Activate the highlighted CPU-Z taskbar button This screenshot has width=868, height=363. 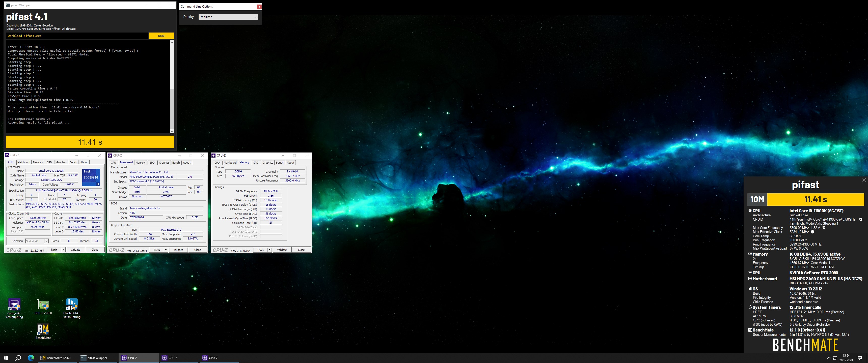click(138, 358)
